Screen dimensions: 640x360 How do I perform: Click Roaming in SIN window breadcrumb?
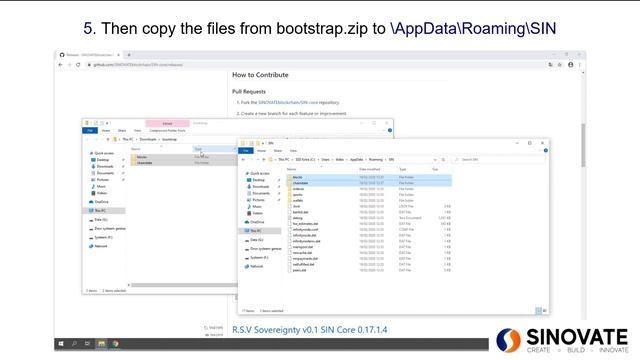(376, 160)
